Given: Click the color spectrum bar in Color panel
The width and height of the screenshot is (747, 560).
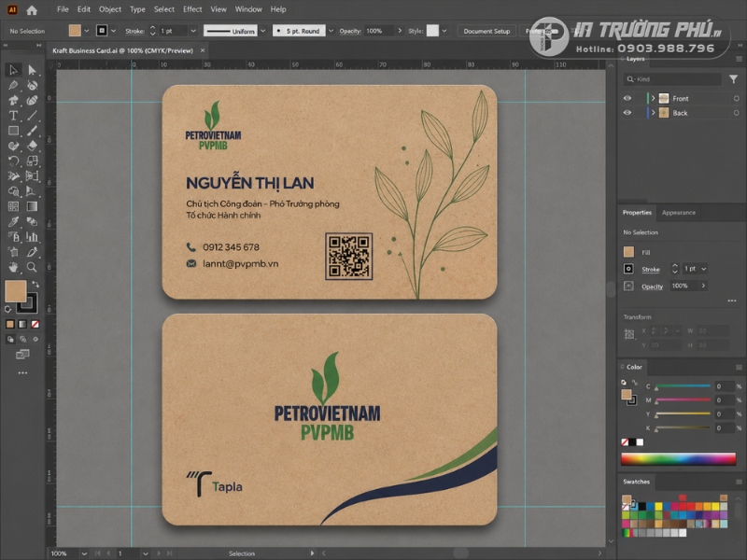Looking at the screenshot, I should click(679, 459).
